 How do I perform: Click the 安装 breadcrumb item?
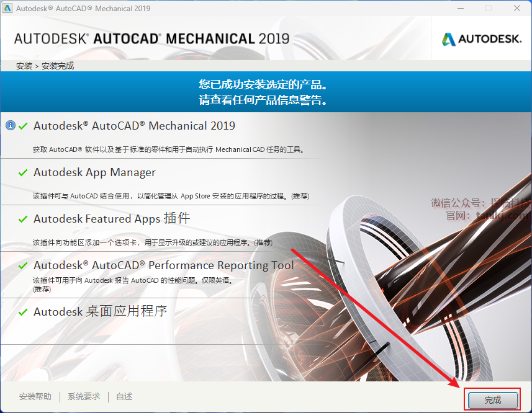pos(24,66)
